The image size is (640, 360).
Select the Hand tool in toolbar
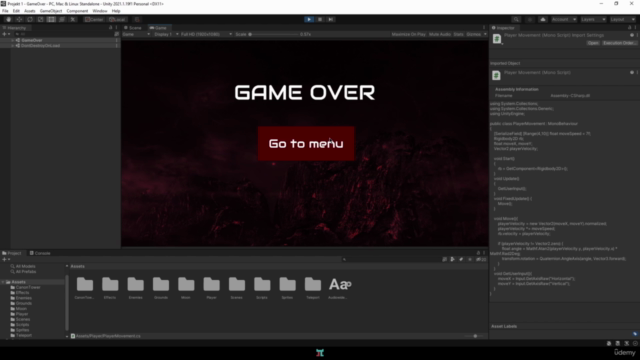point(8,19)
